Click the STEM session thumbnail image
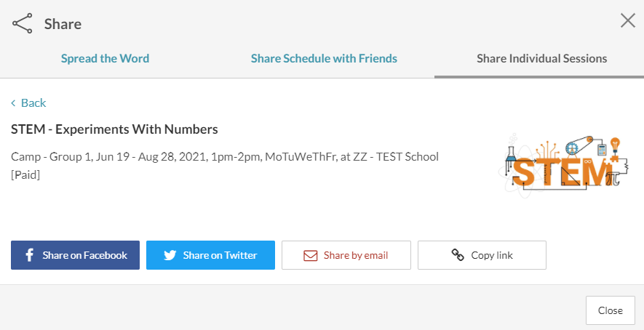The width and height of the screenshot is (644, 330). pyautogui.click(x=562, y=162)
